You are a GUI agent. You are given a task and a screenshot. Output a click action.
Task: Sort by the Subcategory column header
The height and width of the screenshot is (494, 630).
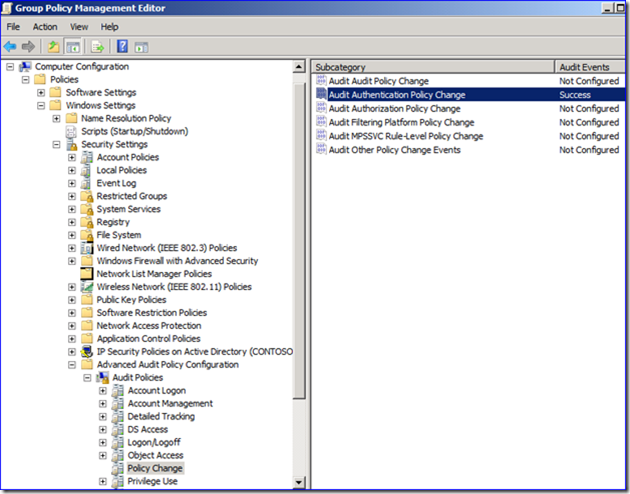point(433,67)
